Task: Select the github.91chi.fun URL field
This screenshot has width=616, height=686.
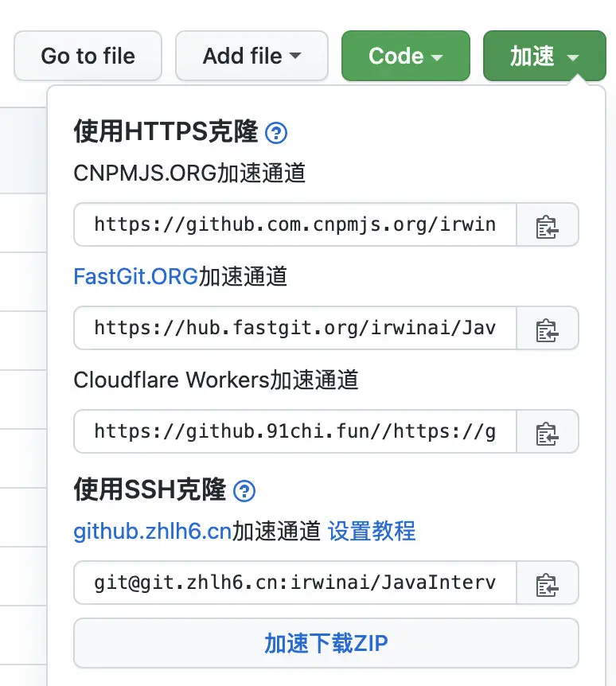Action: [295, 432]
